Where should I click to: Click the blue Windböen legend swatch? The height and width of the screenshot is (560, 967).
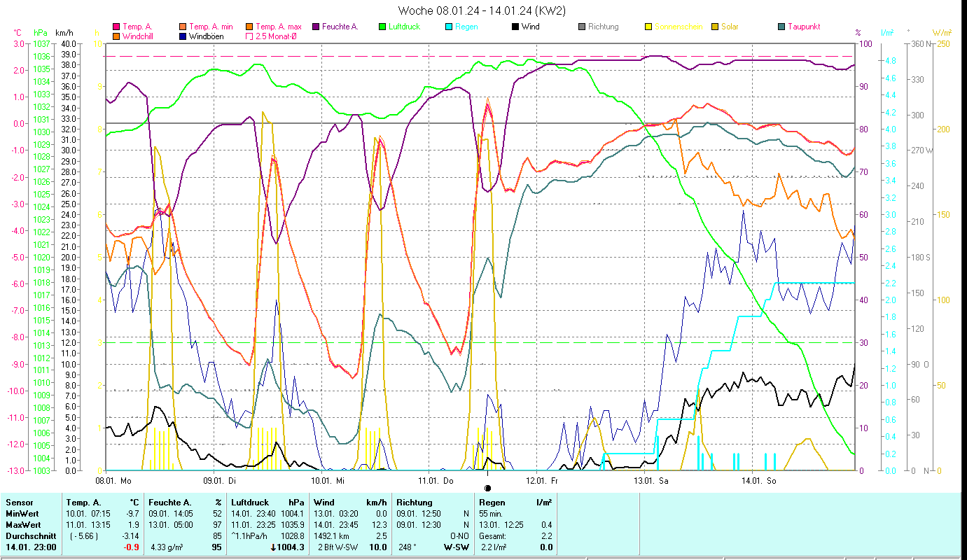pyautogui.click(x=183, y=36)
